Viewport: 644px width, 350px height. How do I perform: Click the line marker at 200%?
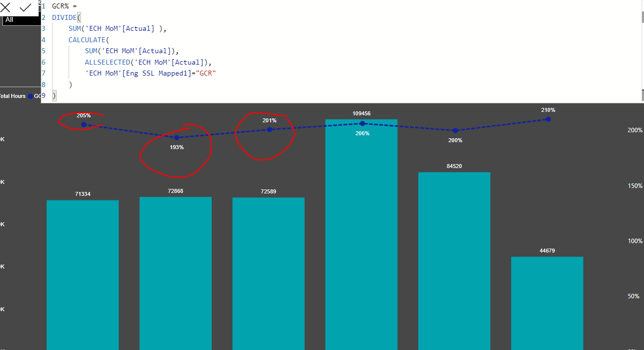(x=456, y=130)
